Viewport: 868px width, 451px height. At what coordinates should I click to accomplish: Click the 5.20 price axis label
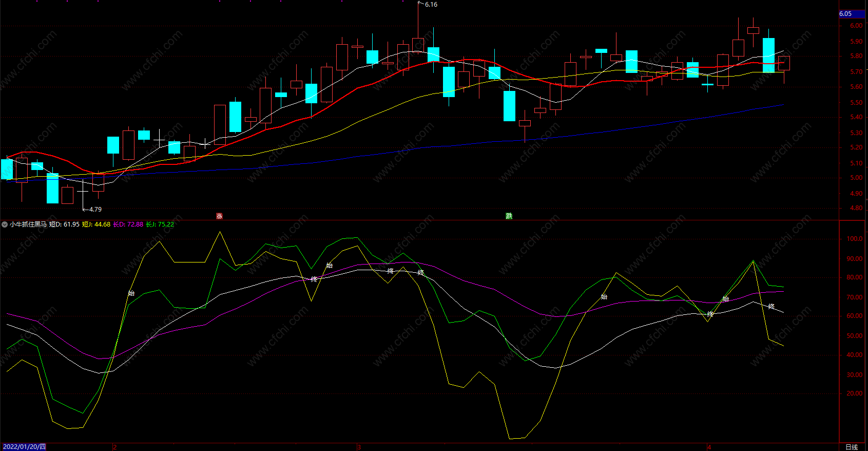[856, 147]
